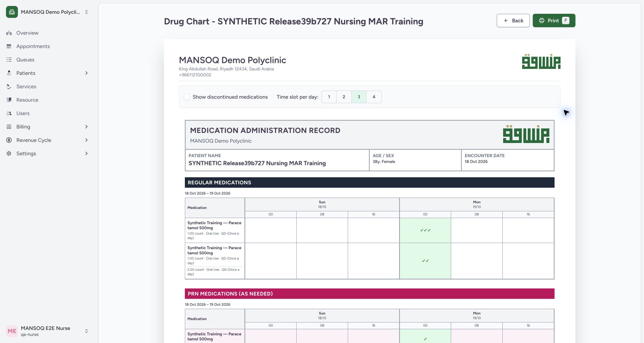The image size is (644, 343).
Task: Click the PRN MEDICATIONS (AS NEEDED) header
Action: point(370,293)
